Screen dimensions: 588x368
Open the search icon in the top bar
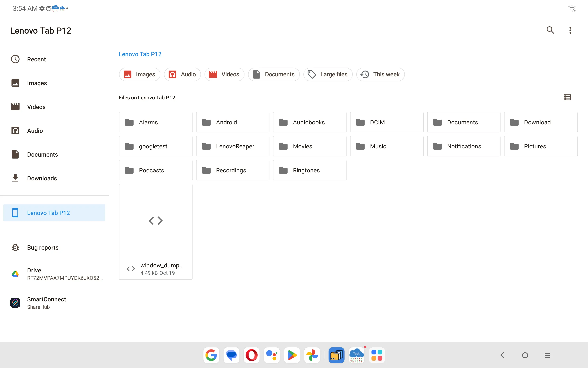pyautogui.click(x=550, y=30)
